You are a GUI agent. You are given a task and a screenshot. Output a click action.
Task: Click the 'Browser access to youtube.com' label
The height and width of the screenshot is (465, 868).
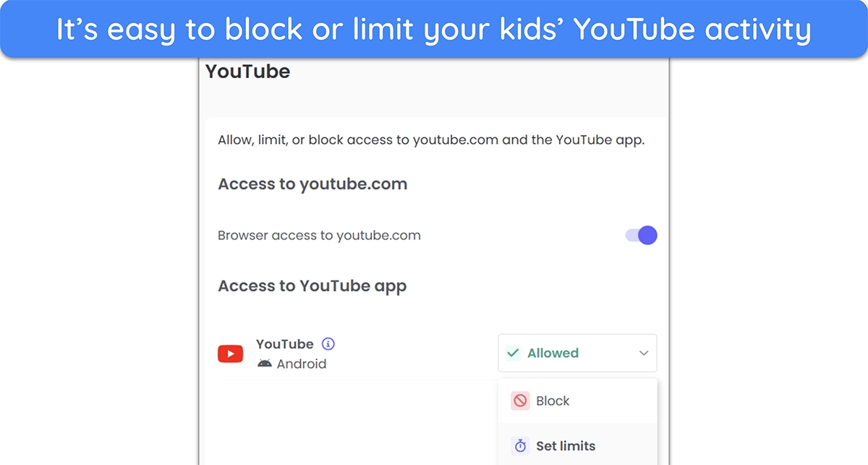click(319, 235)
